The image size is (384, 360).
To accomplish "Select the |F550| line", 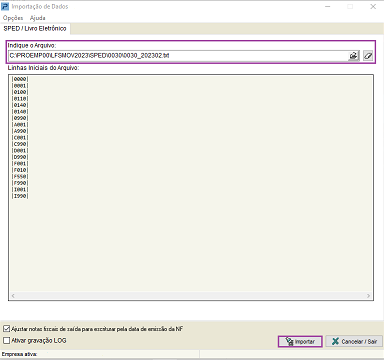I will [x=20, y=176].
